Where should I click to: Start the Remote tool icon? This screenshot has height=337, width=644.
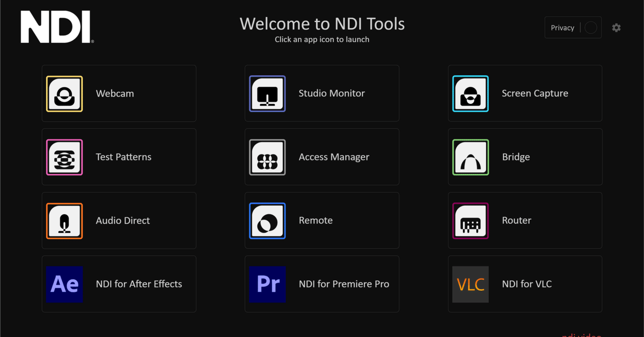(267, 220)
